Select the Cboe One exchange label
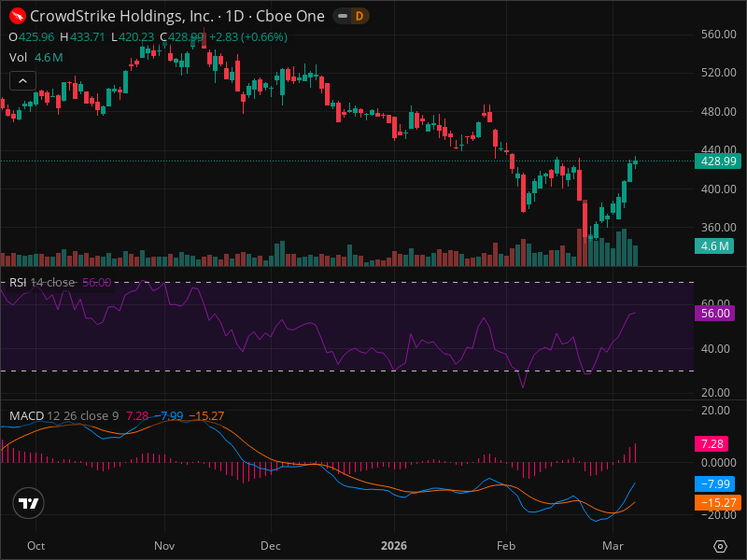Screen dimensions: 747x560 [290, 16]
